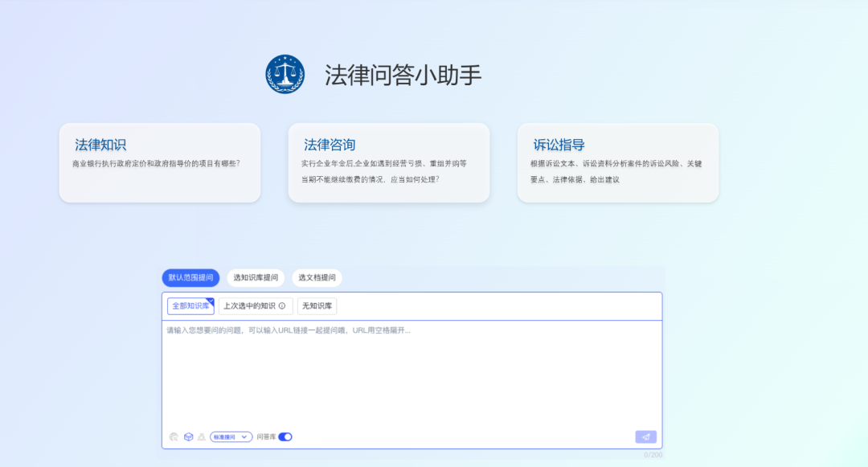Open the 法律咨询 card
This screenshot has width=868, height=467.
(389, 162)
